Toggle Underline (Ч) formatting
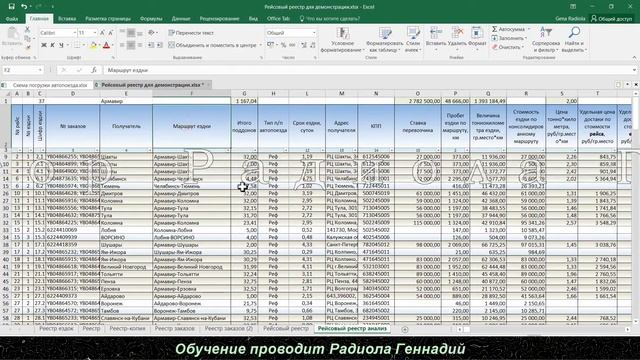 (x=61, y=45)
